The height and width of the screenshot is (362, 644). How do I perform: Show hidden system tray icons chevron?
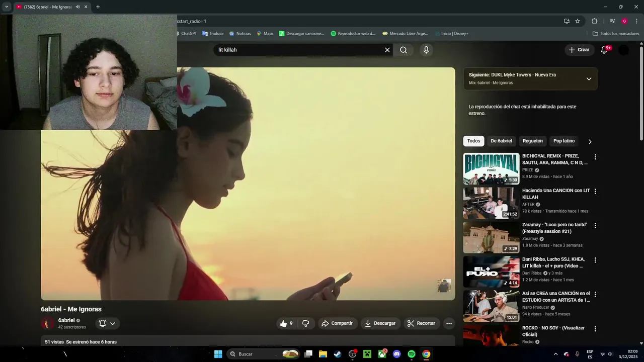point(555,354)
